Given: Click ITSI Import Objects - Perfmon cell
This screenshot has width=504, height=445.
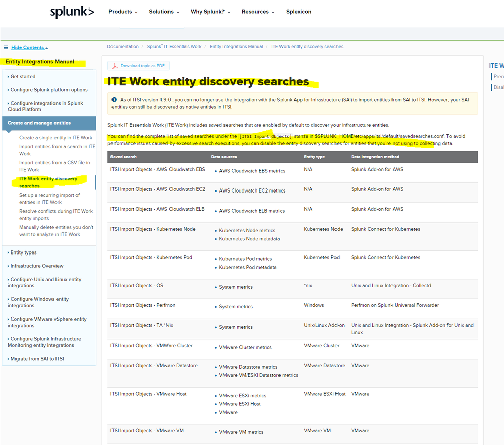Looking at the screenshot, I should (143, 305).
